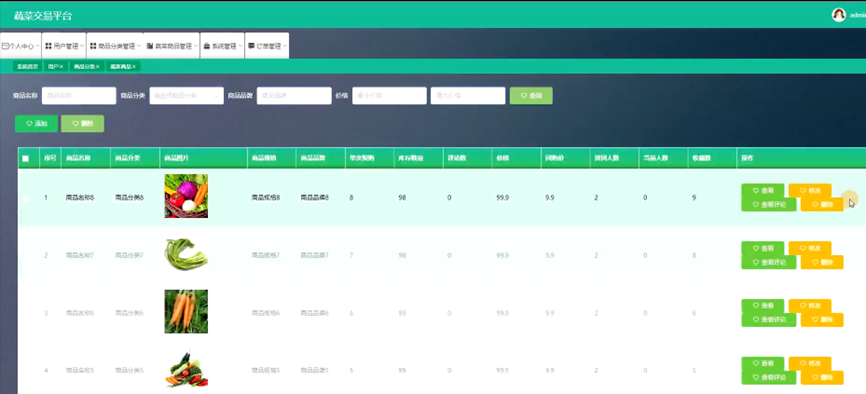Click yellow 删除 for row 商品名称5
The width and height of the screenshot is (866, 394).
click(822, 378)
